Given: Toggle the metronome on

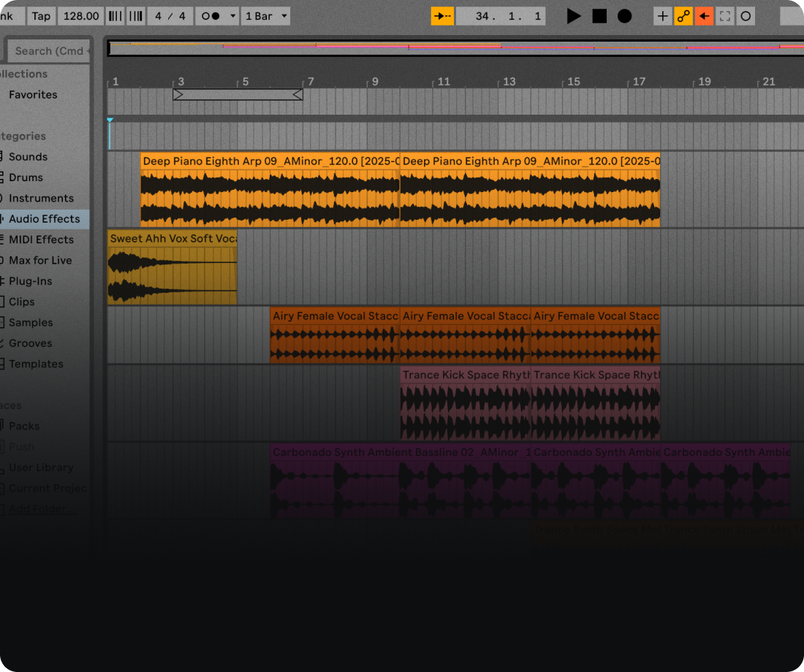Looking at the screenshot, I should pyautogui.click(x=211, y=15).
